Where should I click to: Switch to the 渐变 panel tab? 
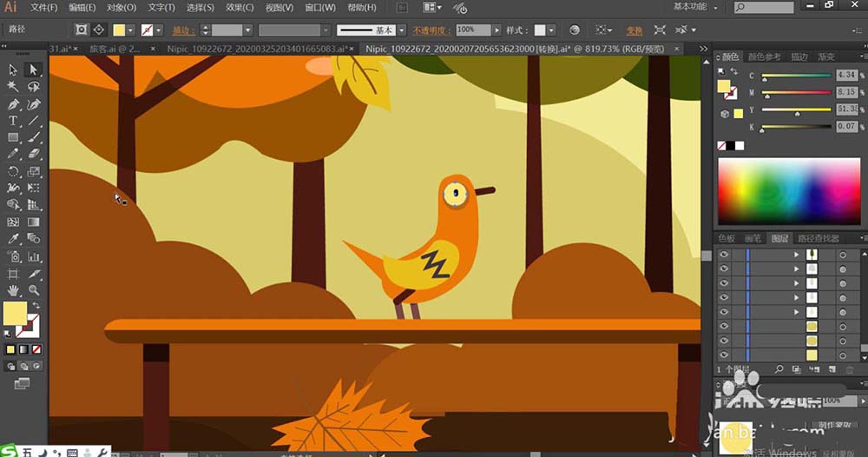pos(826,56)
